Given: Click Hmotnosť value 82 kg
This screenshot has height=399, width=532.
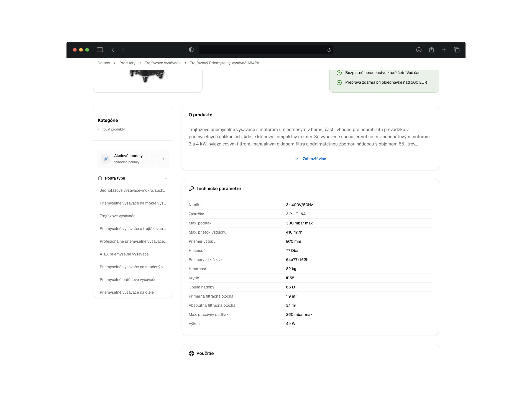Looking at the screenshot, I should pos(291,269).
